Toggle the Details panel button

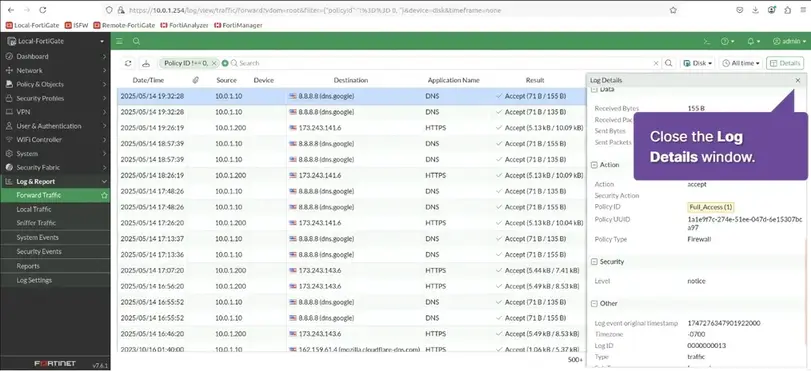[x=785, y=63]
